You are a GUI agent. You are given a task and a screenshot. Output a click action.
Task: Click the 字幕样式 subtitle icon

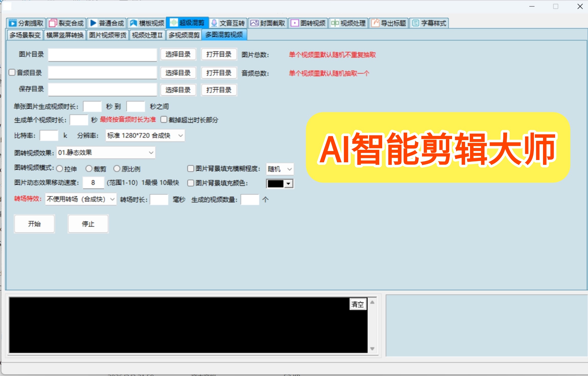(x=415, y=23)
